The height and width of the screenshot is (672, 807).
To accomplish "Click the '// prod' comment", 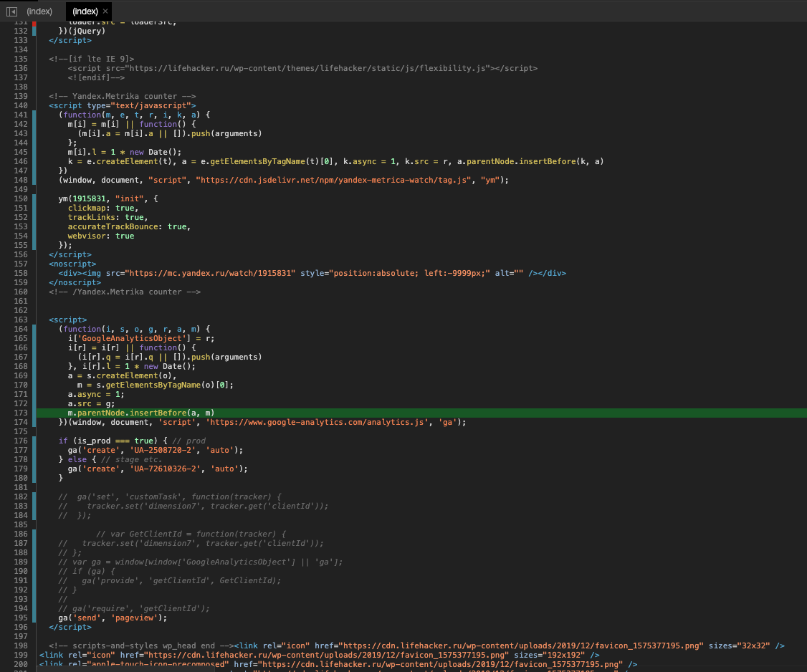I will (189, 441).
